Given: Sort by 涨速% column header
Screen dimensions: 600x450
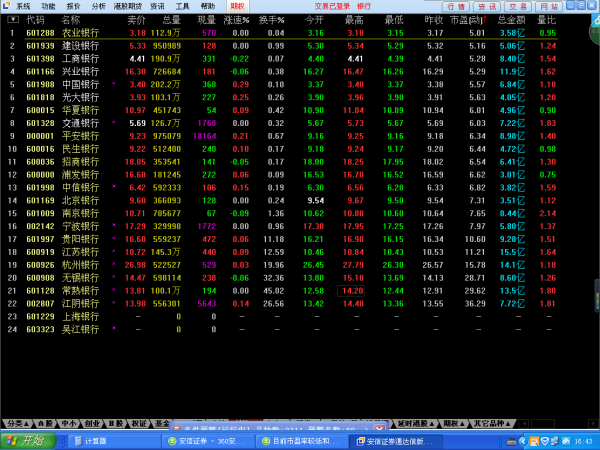Looking at the screenshot, I should [x=236, y=20].
